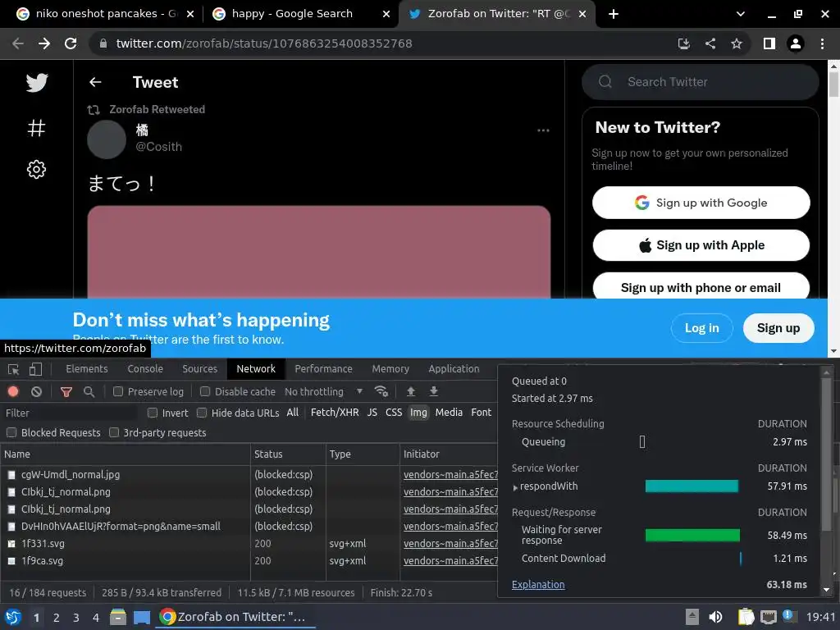840x630 pixels.
Task: Open a new browser tab
Action: 614,14
